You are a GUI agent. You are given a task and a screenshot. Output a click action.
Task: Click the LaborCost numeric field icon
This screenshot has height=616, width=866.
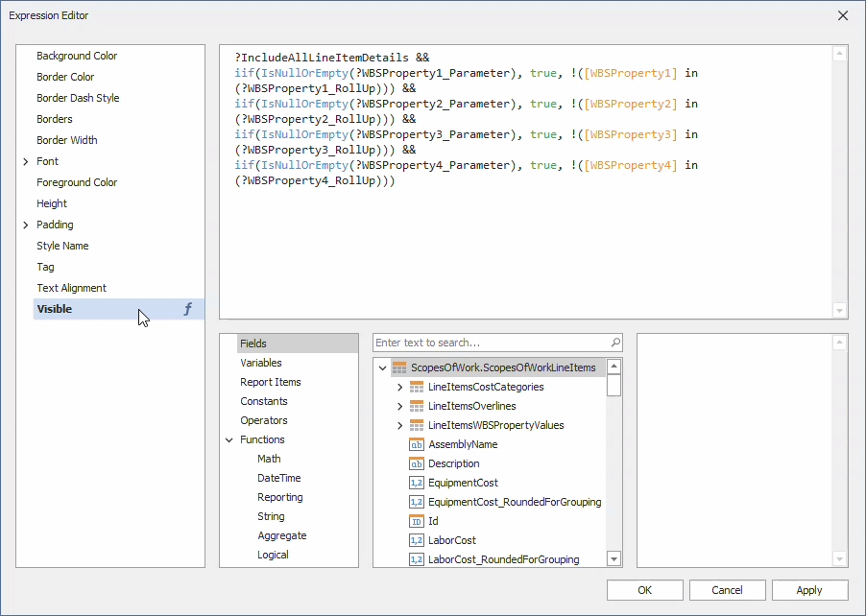pyautogui.click(x=417, y=540)
